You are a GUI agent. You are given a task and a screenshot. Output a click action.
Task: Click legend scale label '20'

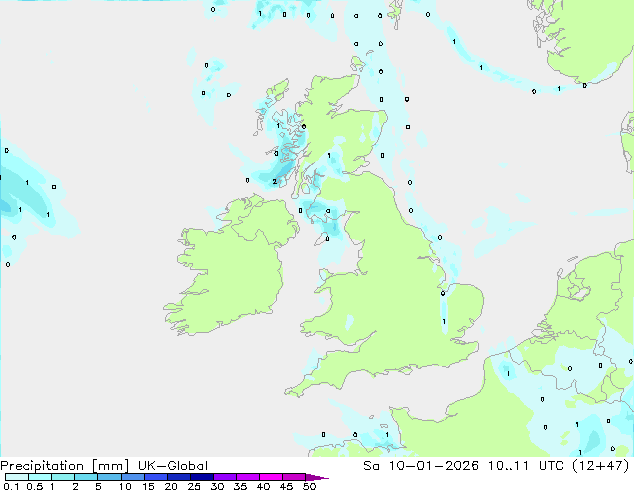(x=171, y=486)
